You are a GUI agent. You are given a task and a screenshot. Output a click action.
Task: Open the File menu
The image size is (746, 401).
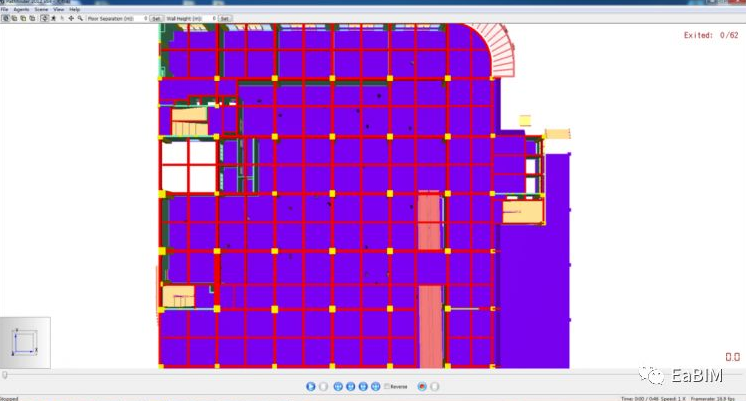pyautogui.click(x=4, y=10)
